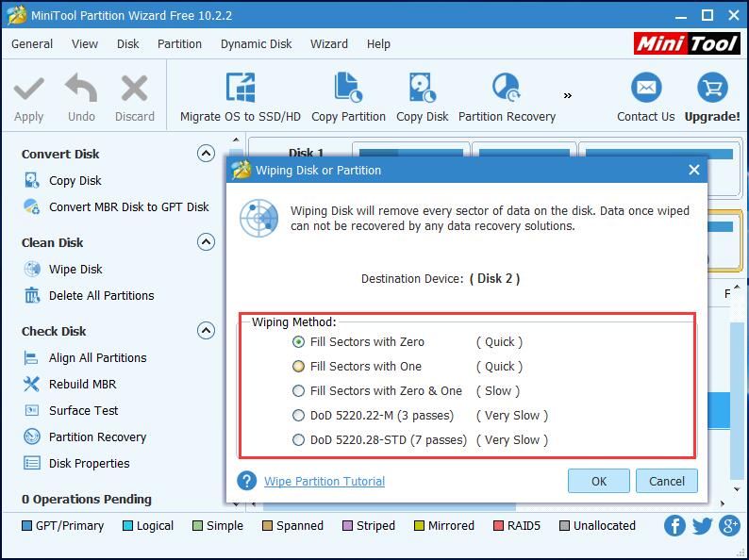Select DoD 5220.22-M (3 passes)
749x560 pixels.
click(x=298, y=416)
